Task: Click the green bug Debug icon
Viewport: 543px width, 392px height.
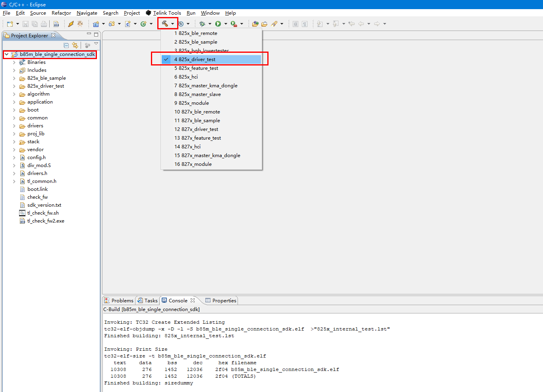Action: coord(202,24)
